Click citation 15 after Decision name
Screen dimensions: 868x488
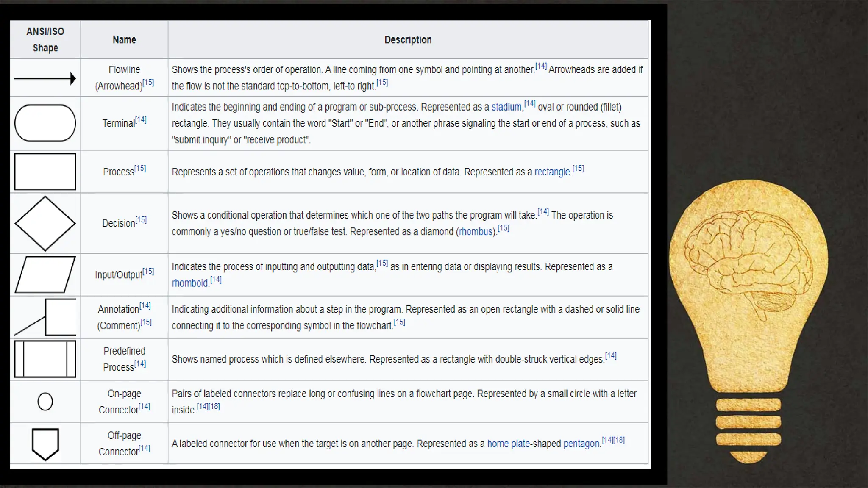(x=141, y=220)
